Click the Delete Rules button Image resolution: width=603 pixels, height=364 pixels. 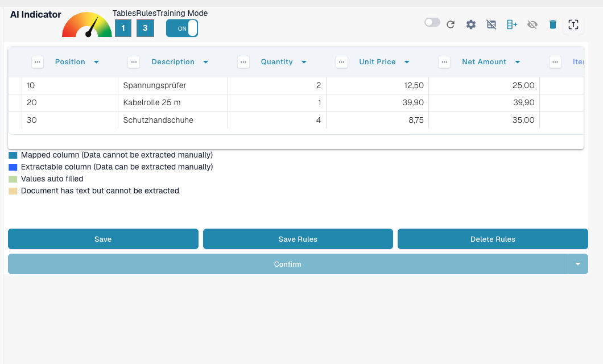point(493,239)
